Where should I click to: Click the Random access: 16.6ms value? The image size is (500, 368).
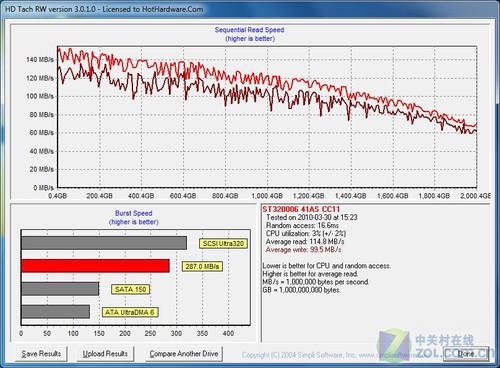tap(302, 225)
